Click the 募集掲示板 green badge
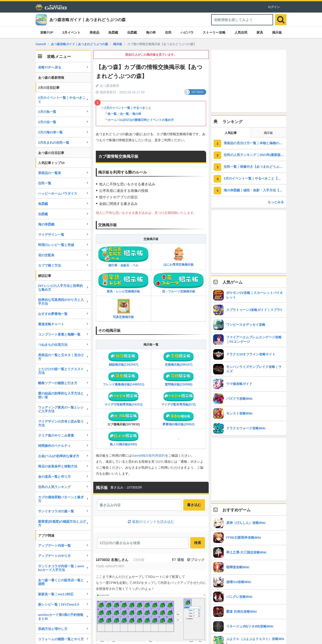Image resolution: width=322 pixels, height=644 pixels. 123,376
